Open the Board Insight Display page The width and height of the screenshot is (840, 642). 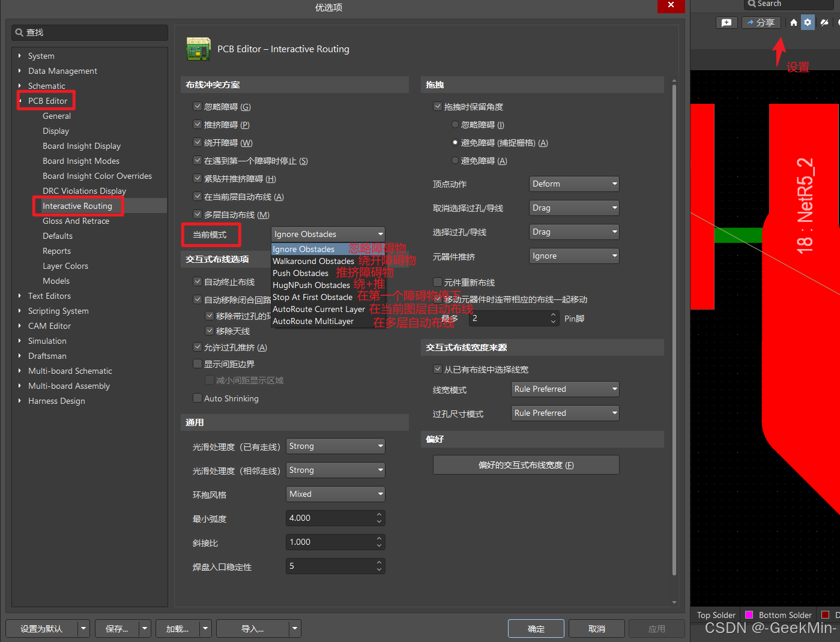(x=82, y=146)
